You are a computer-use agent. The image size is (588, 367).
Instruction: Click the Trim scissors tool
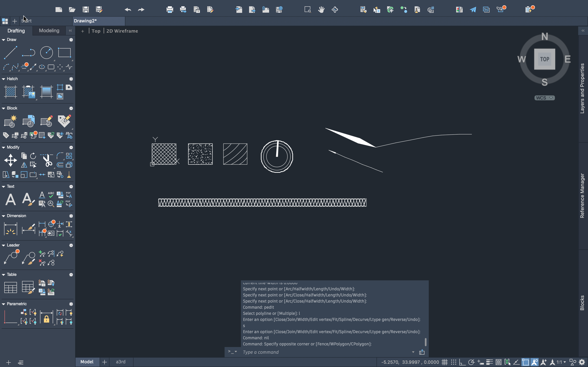click(47, 160)
